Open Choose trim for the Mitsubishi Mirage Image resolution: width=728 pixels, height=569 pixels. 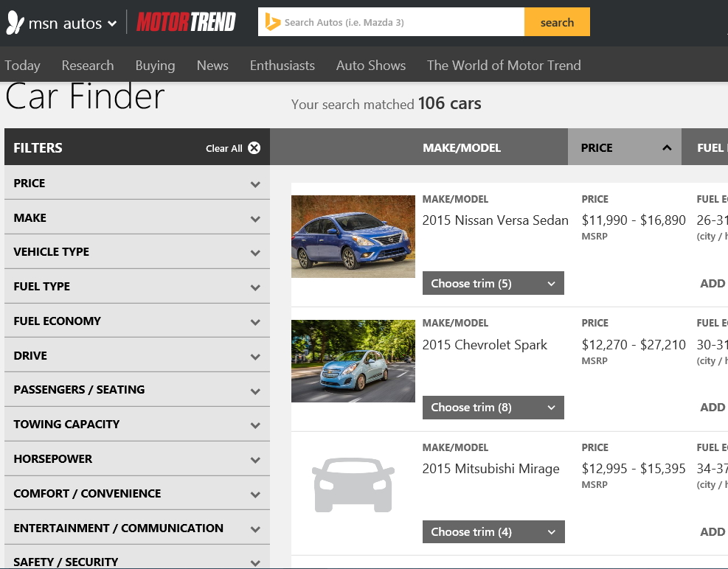(493, 531)
